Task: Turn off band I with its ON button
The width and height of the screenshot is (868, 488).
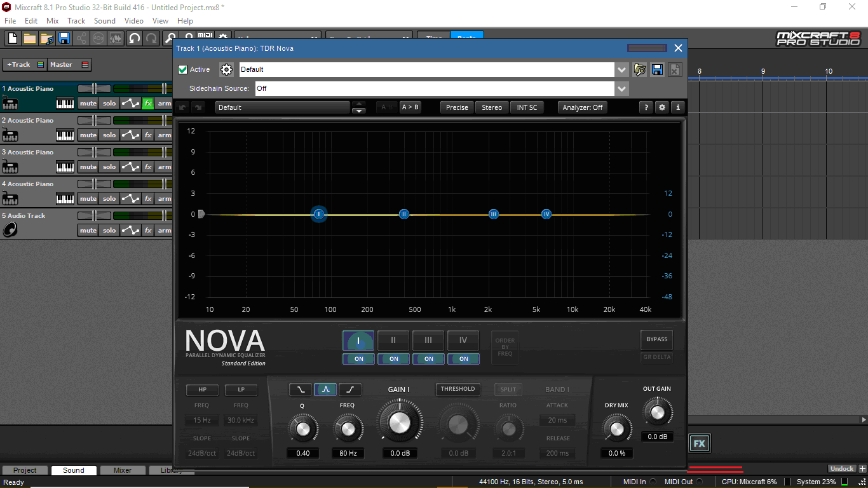Action: pos(358,359)
